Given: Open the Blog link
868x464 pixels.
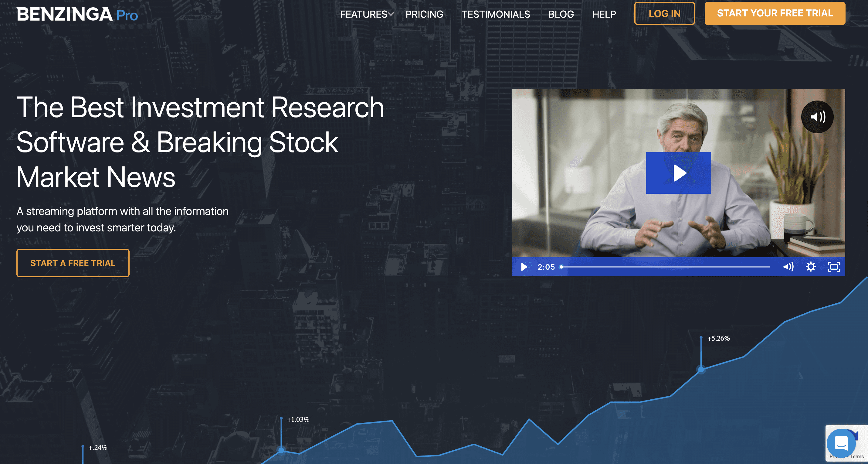Looking at the screenshot, I should coord(561,14).
